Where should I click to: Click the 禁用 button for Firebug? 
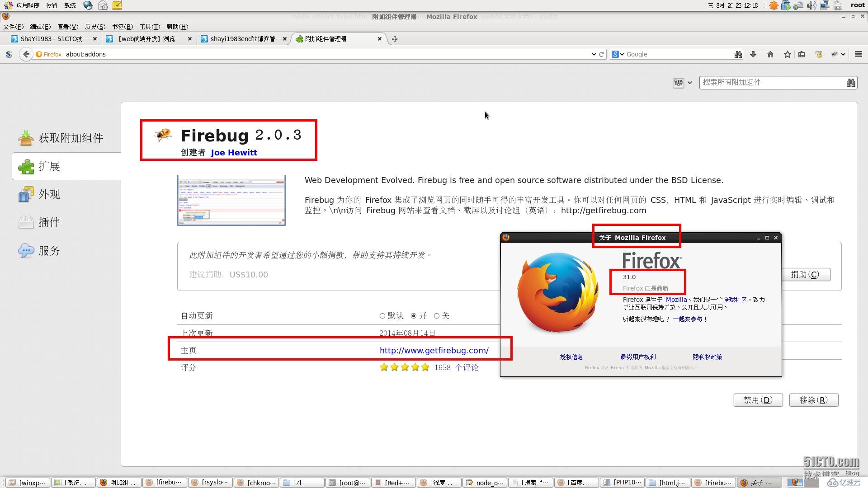[x=758, y=400]
